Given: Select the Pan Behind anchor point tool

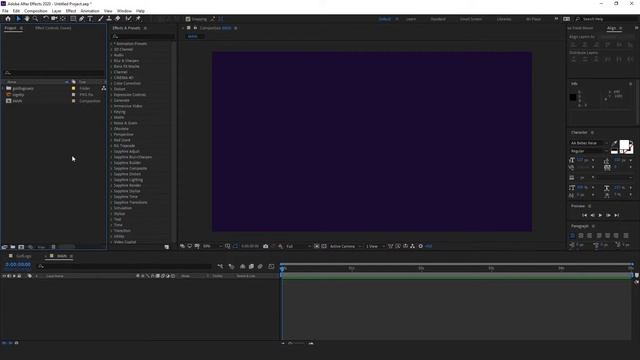Looking at the screenshot, I should pyautogui.click(x=63, y=19).
